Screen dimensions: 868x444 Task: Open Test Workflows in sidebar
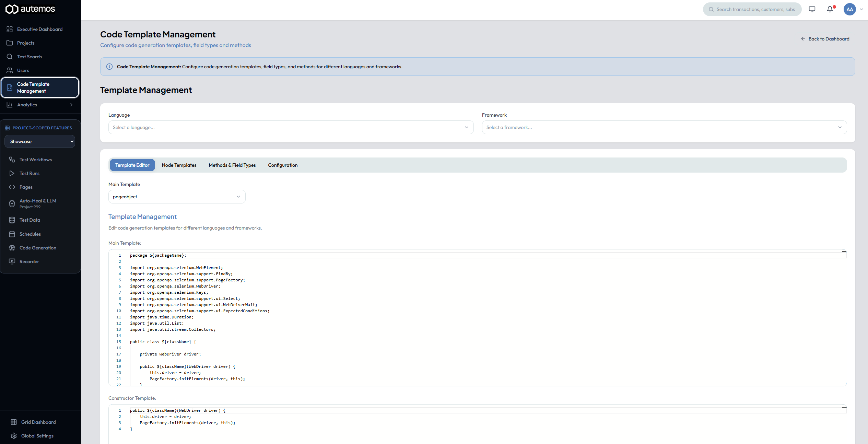click(x=40, y=160)
